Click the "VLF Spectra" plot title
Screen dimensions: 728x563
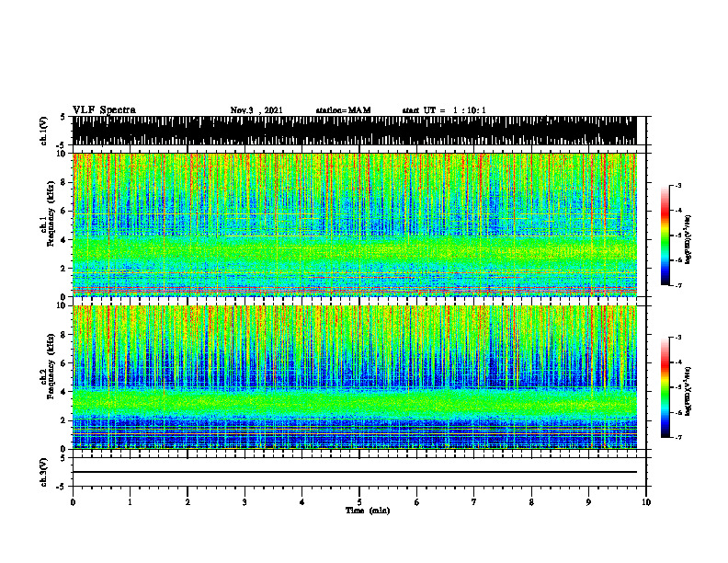click(104, 110)
